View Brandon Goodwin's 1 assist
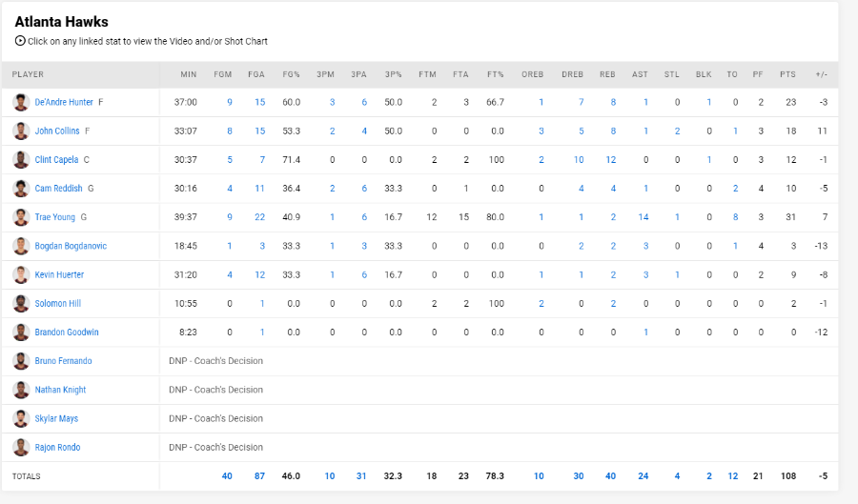Screen dimensions: 858x504 click(645, 333)
